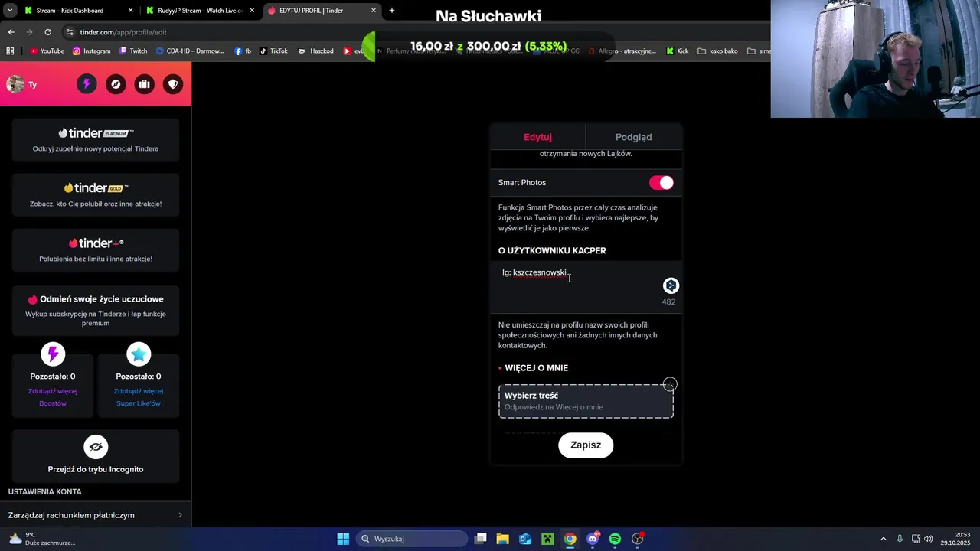Viewport: 980px width, 551px height.
Task: Open the Windows Start menu
Action: (343, 539)
